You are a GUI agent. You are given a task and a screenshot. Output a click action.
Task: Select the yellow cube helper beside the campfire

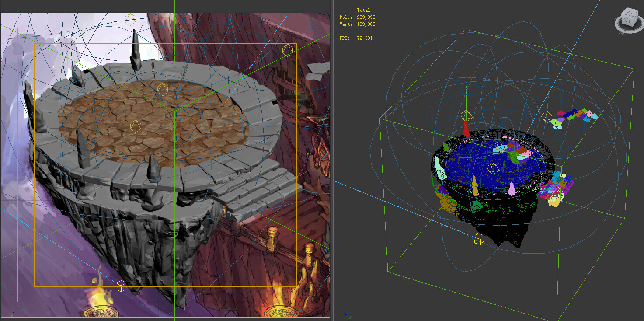tap(121, 286)
